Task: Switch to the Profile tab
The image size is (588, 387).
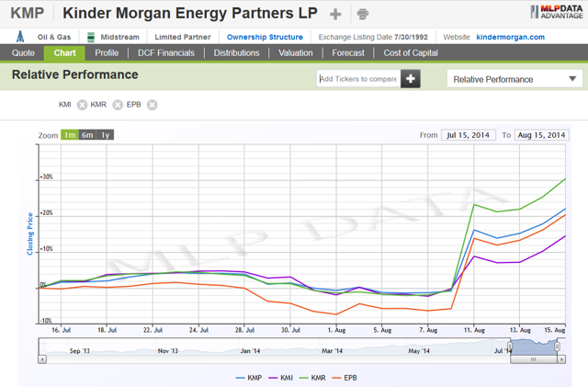Action: coord(107,53)
